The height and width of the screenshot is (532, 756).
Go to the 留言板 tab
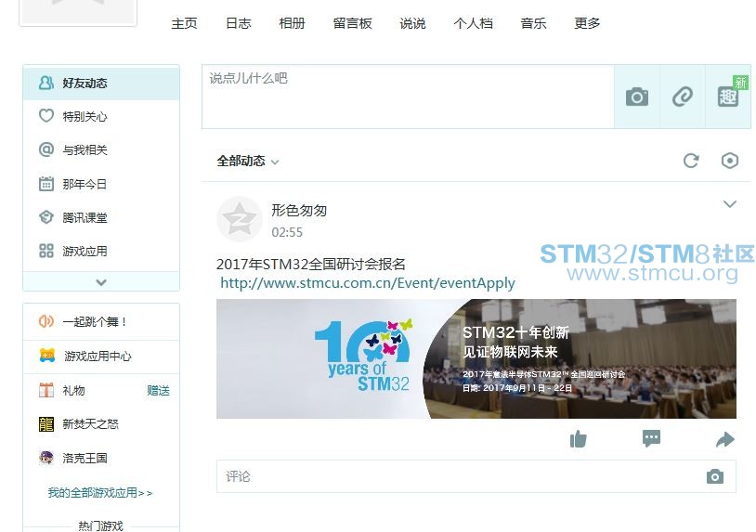point(353,23)
